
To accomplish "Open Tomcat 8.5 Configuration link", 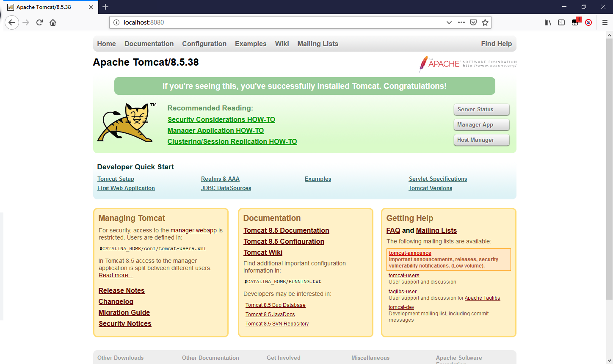I will [x=284, y=241].
